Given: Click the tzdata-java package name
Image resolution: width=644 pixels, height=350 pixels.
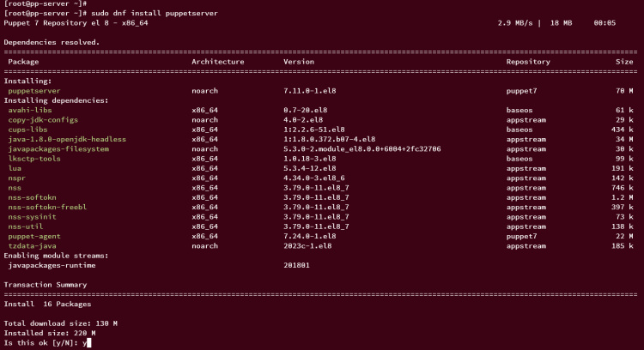Looking at the screenshot, I should [x=32, y=245].
